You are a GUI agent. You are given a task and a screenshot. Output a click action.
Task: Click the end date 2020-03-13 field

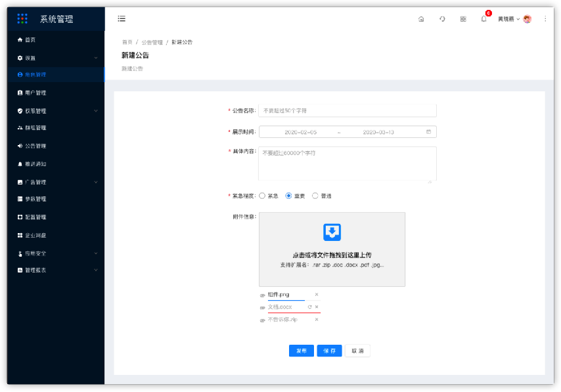pos(378,132)
